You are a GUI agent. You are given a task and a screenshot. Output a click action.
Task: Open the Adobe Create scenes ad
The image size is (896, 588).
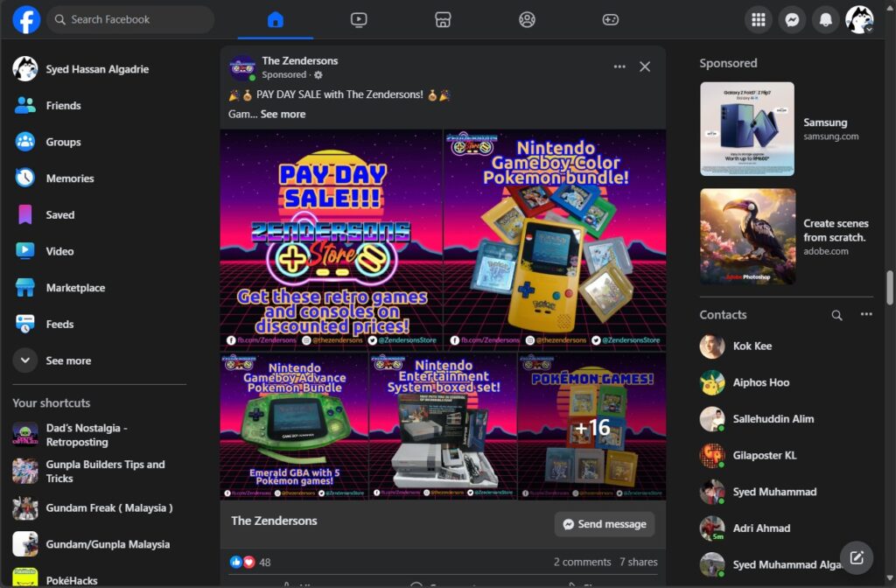(787, 236)
